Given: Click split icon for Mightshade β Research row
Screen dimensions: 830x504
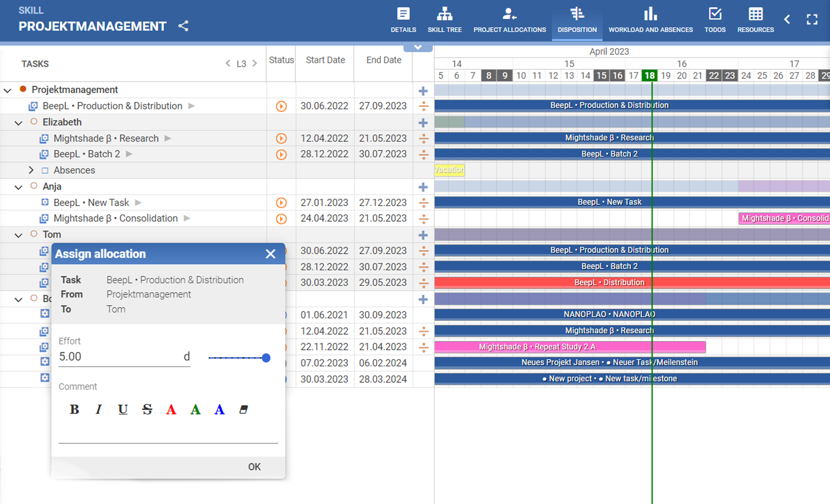Looking at the screenshot, I should [x=423, y=138].
